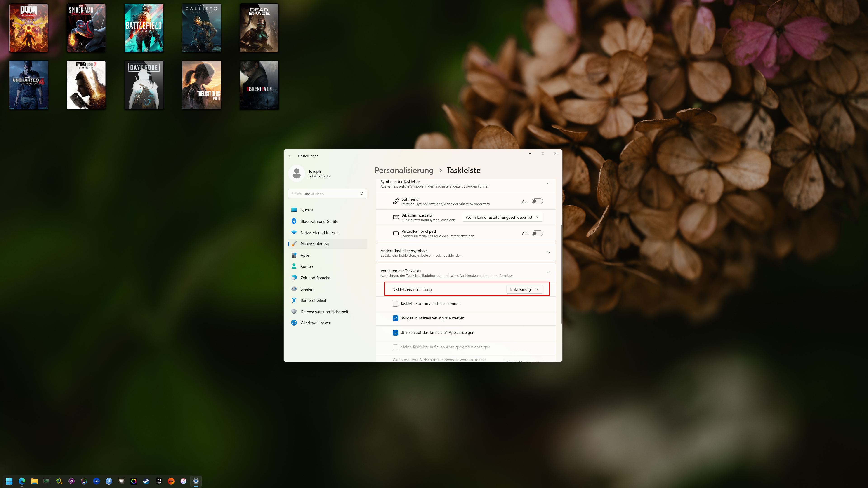Screen dimensions: 868x488
Task: Open Windows Update section
Action: [315, 323]
